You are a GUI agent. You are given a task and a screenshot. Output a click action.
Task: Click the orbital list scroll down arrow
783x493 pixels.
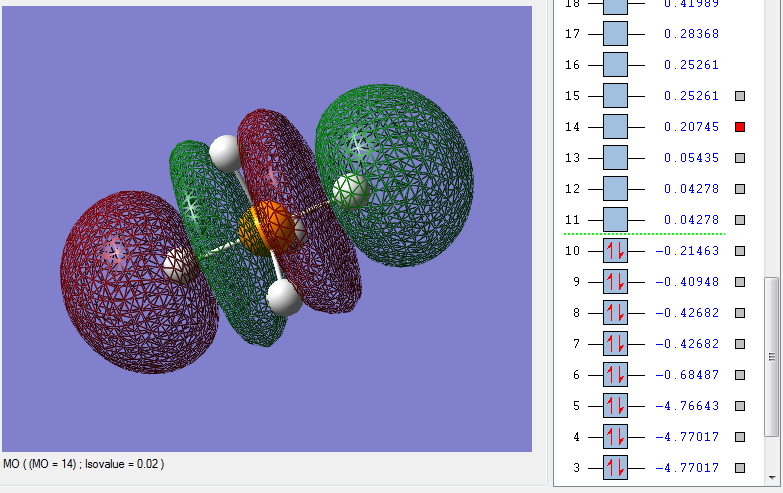point(772,478)
